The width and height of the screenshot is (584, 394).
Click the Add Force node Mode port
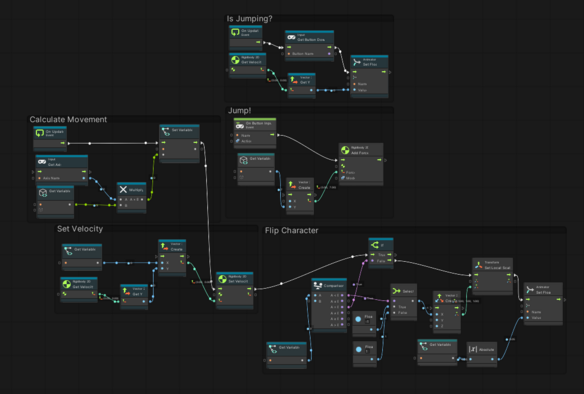343,178
